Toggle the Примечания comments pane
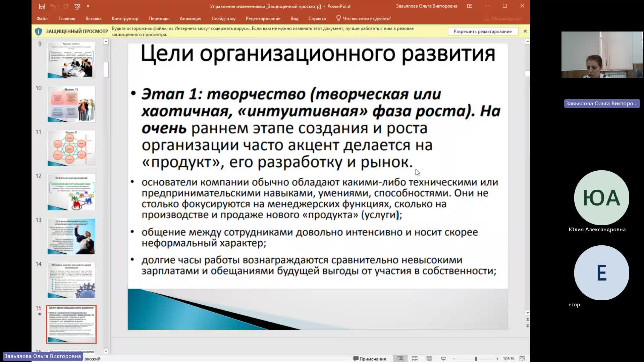644x362 pixels. pos(369,359)
